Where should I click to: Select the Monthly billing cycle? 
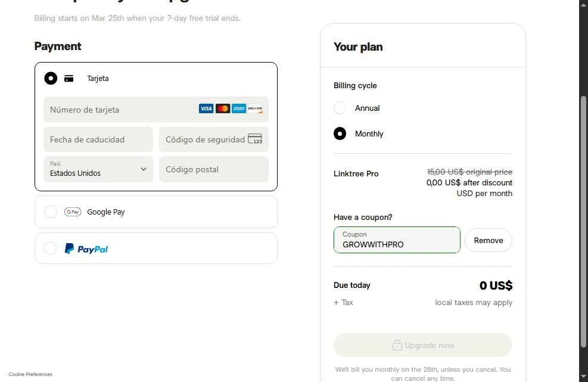[340, 133]
